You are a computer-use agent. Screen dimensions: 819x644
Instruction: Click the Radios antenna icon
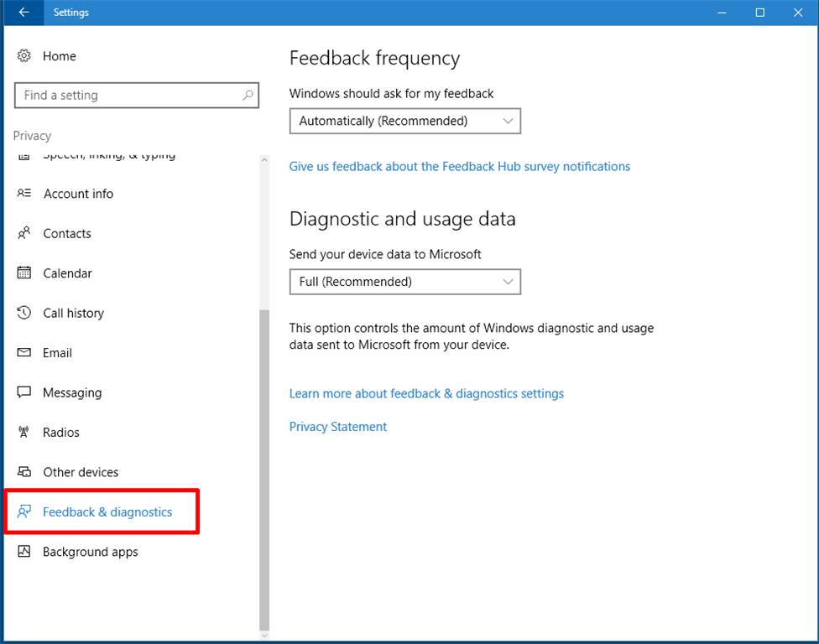coord(24,433)
